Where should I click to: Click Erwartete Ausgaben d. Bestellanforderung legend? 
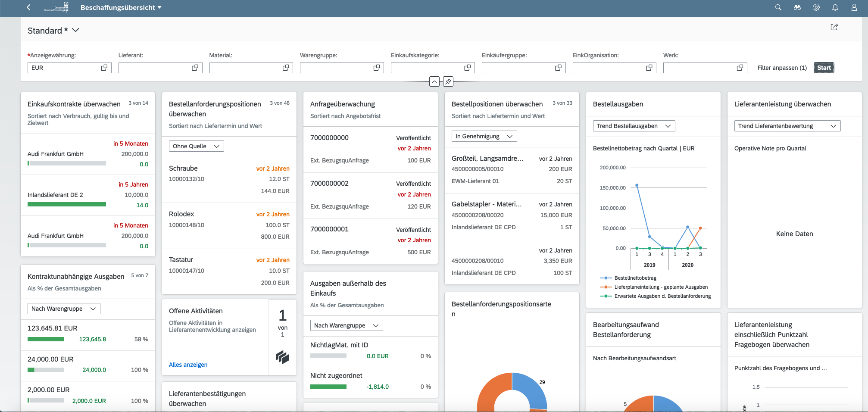656,296
